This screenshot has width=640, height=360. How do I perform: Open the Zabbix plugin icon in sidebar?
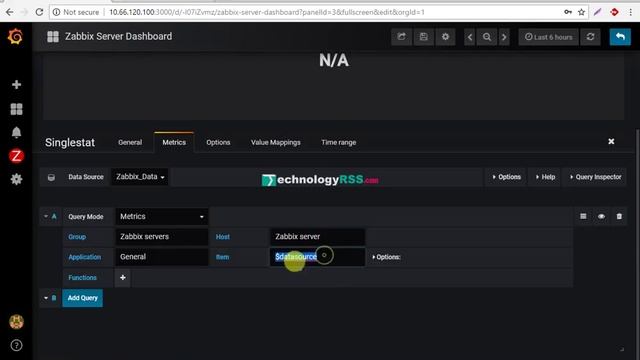click(x=16, y=156)
